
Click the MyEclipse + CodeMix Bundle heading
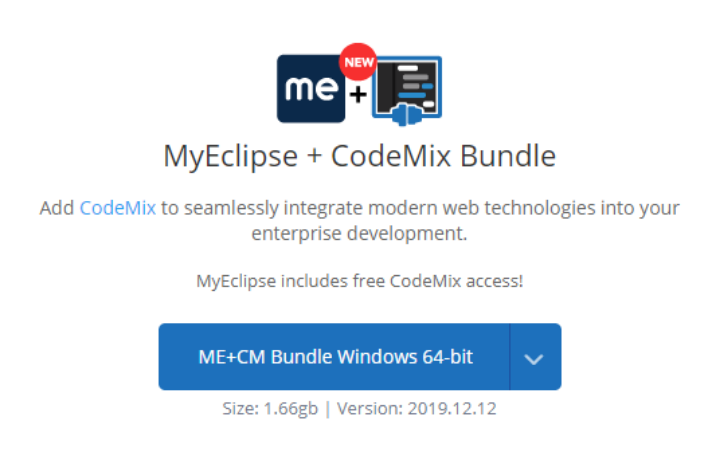(x=360, y=157)
